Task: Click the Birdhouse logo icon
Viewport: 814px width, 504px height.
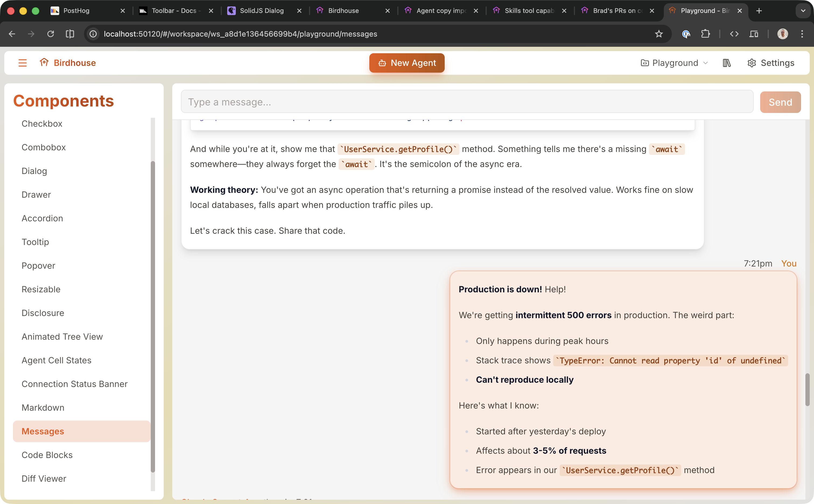Action: [44, 63]
